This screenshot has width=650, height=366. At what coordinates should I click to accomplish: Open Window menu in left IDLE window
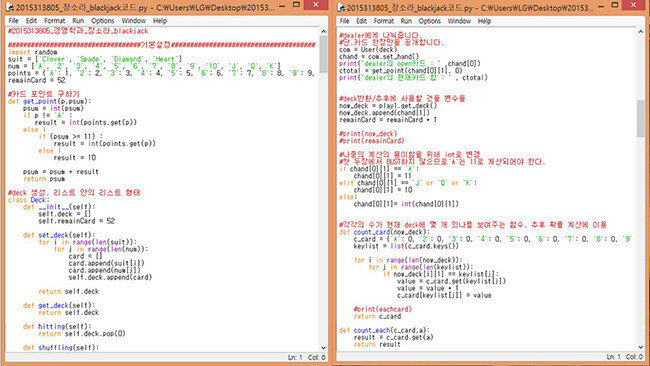(x=133, y=21)
